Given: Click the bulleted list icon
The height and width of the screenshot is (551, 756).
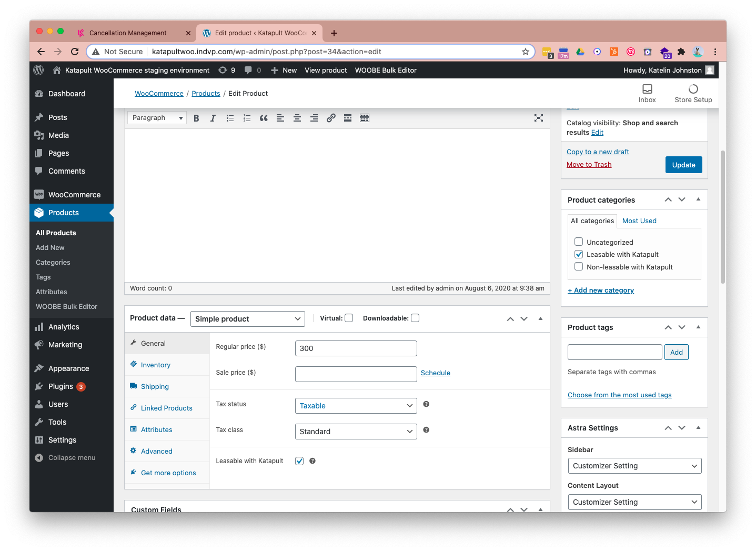Looking at the screenshot, I should coord(230,118).
